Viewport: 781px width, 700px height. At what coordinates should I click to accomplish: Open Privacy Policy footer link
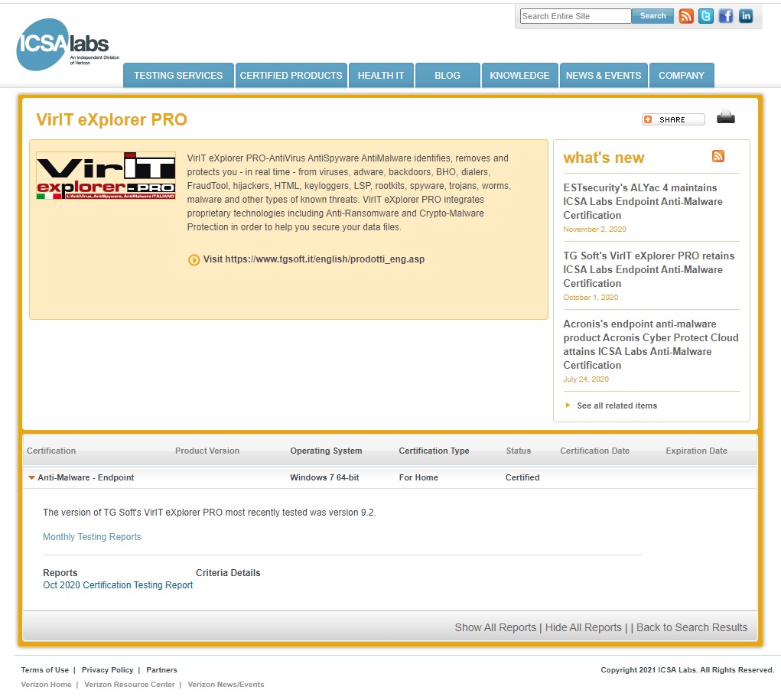point(108,669)
